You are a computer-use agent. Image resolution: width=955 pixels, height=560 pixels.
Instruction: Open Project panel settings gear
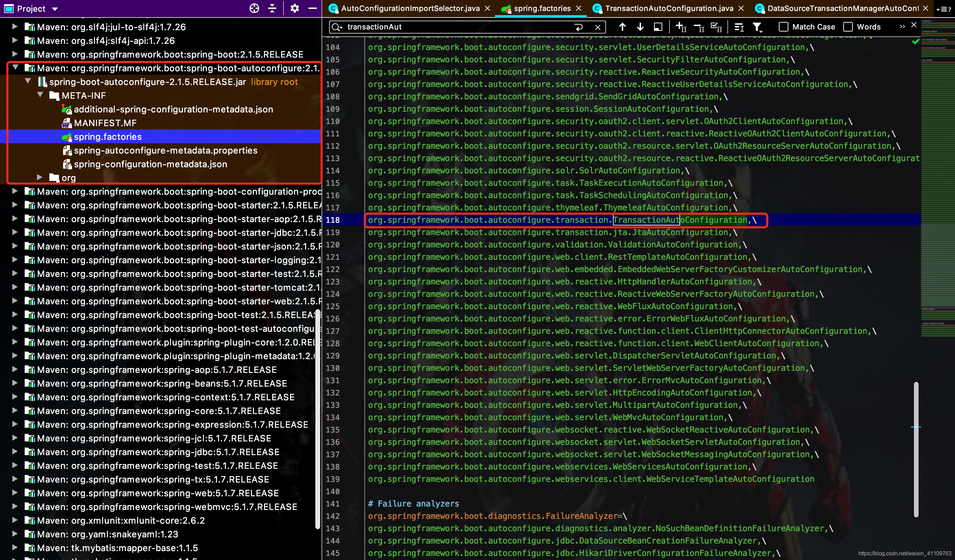[294, 8]
